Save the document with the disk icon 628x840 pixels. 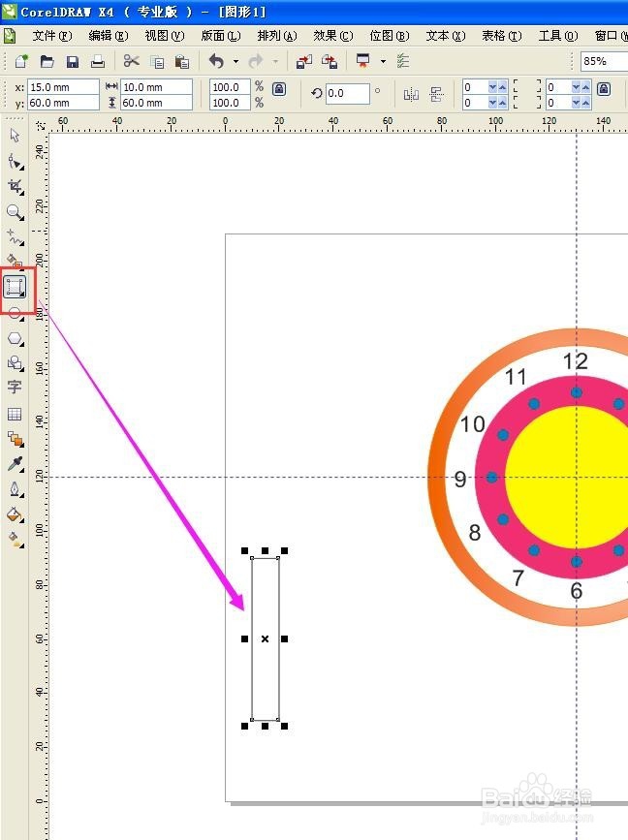pyautogui.click(x=73, y=62)
